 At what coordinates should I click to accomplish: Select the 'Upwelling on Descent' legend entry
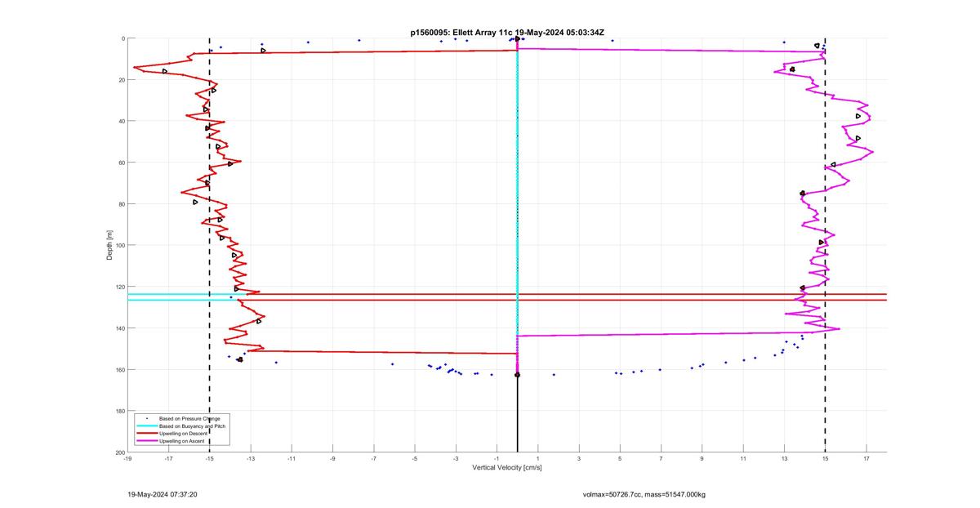click(185, 434)
